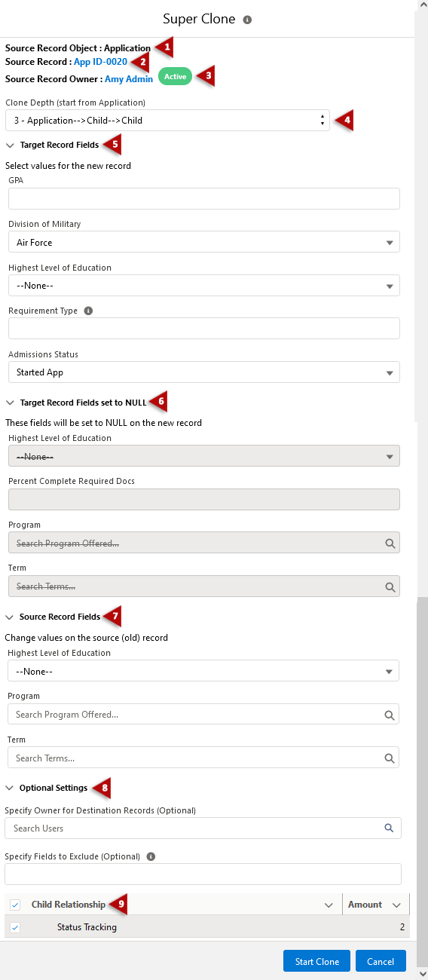Uncheck the Status Tracking checkbox
The image size is (428, 980).
pyautogui.click(x=15, y=927)
